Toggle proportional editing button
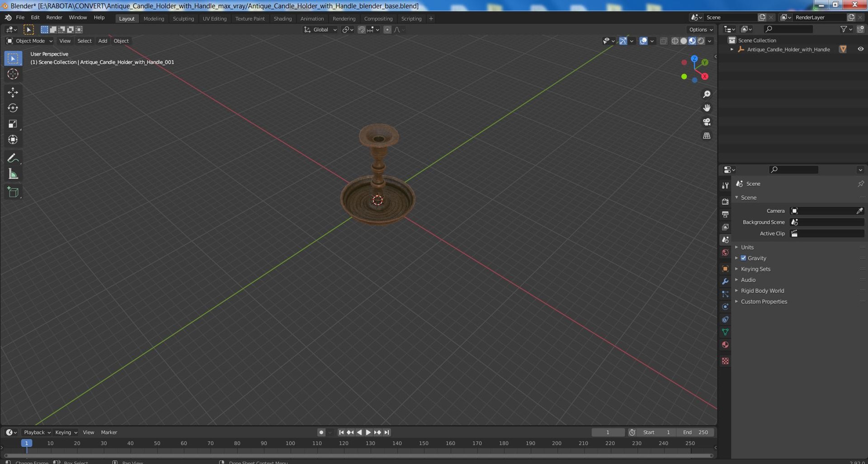This screenshot has width=868, height=464. 387,30
